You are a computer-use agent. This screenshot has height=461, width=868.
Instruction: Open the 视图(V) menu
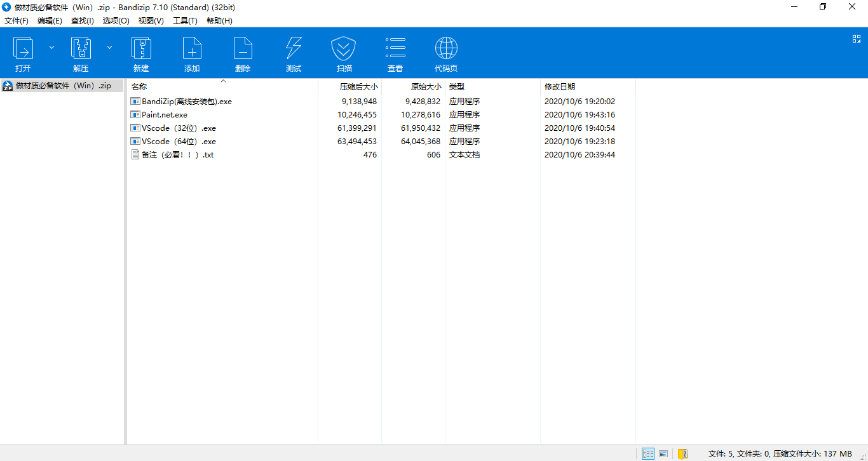[x=151, y=20]
